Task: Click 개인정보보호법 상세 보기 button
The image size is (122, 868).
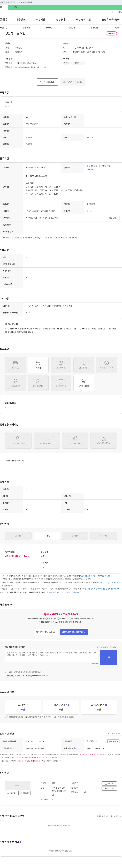Action: [46, 632]
